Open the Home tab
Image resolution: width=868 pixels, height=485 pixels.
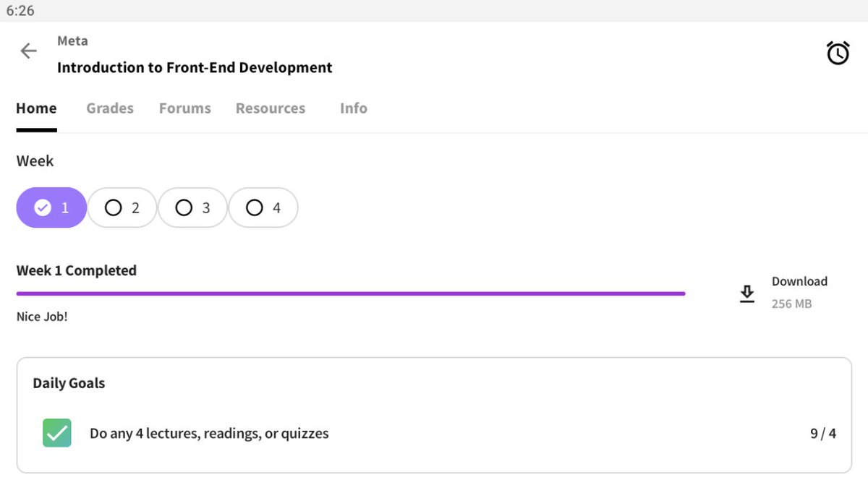point(36,108)
